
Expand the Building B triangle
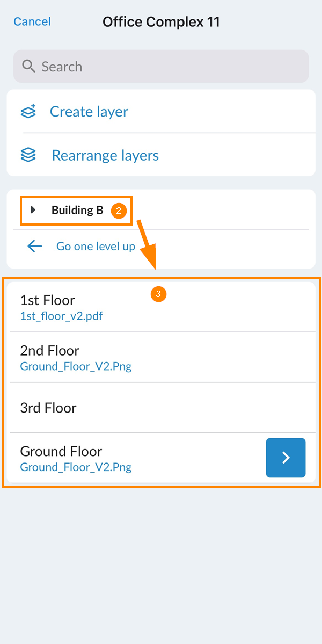(33, 210)
